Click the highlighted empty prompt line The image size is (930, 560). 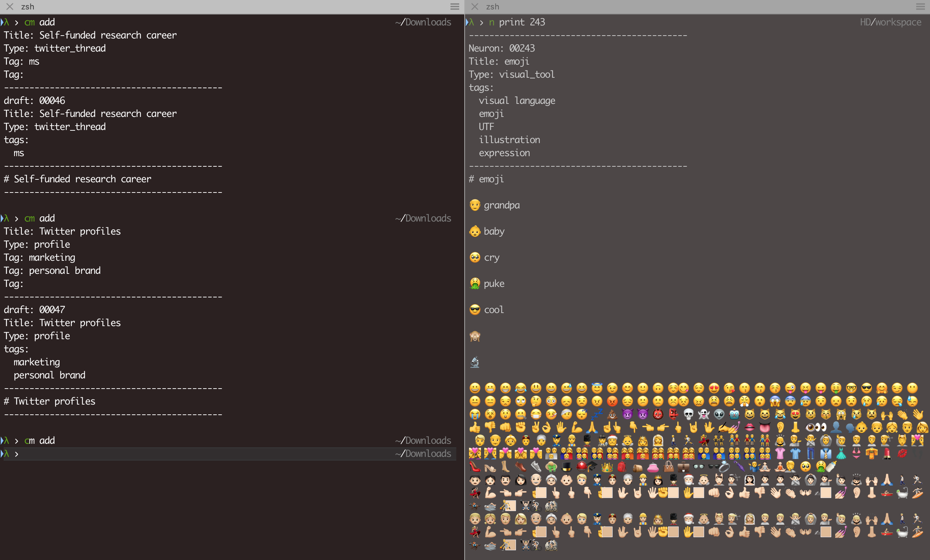[226, 454]
